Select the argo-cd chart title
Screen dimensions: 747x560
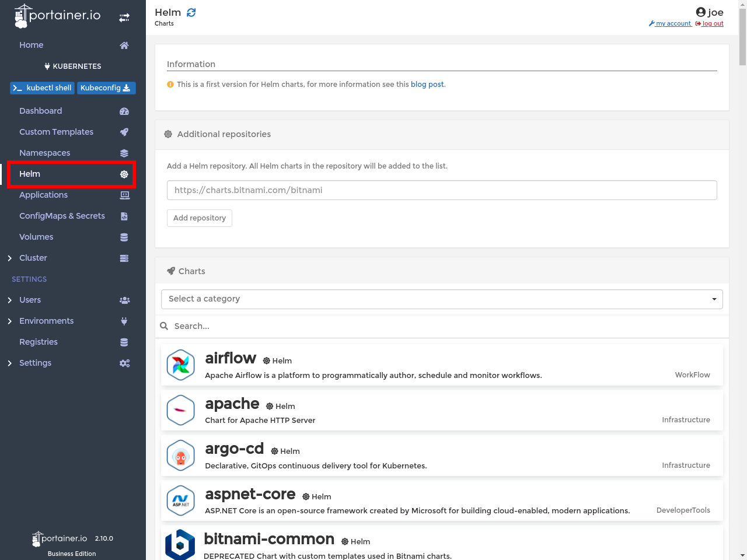click(x=235, y=449)
